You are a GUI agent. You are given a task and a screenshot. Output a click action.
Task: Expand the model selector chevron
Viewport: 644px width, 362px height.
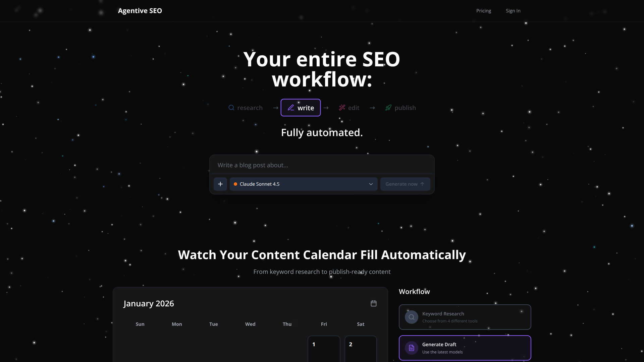(x=371, y=184)
